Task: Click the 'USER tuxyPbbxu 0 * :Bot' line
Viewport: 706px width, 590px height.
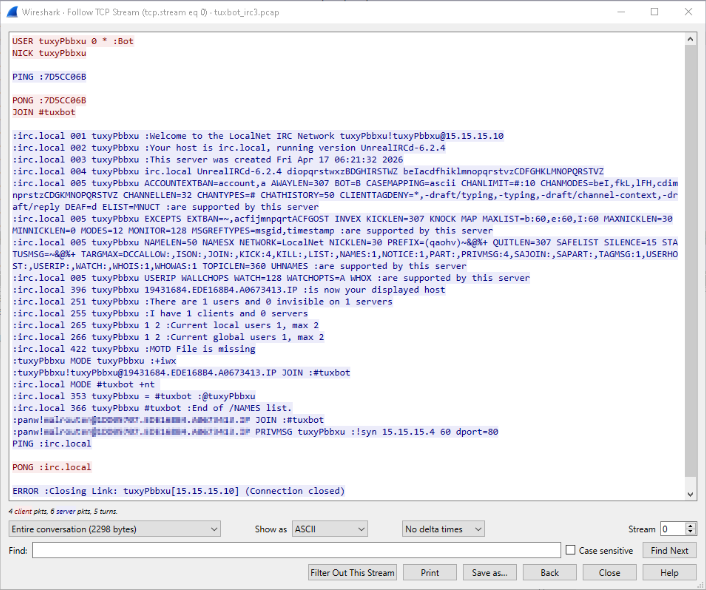Action: click(73, 41)
